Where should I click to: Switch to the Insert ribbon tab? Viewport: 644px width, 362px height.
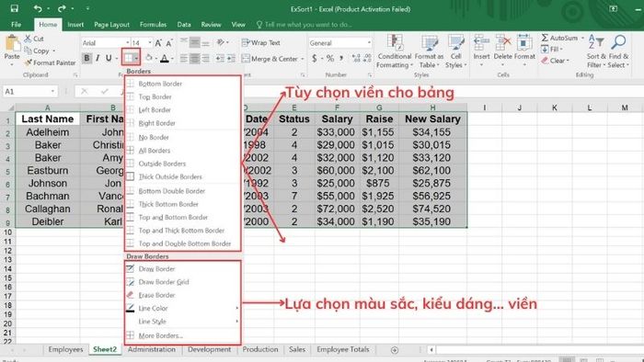[75, 25]
